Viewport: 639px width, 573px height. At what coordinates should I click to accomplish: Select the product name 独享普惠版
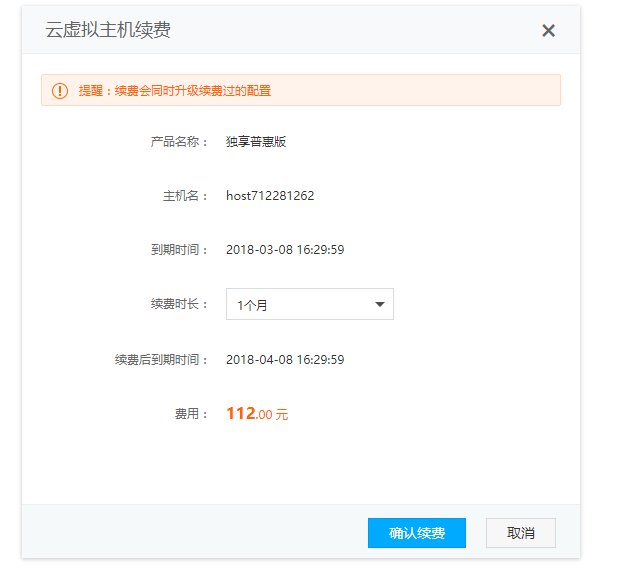point(256,142)
